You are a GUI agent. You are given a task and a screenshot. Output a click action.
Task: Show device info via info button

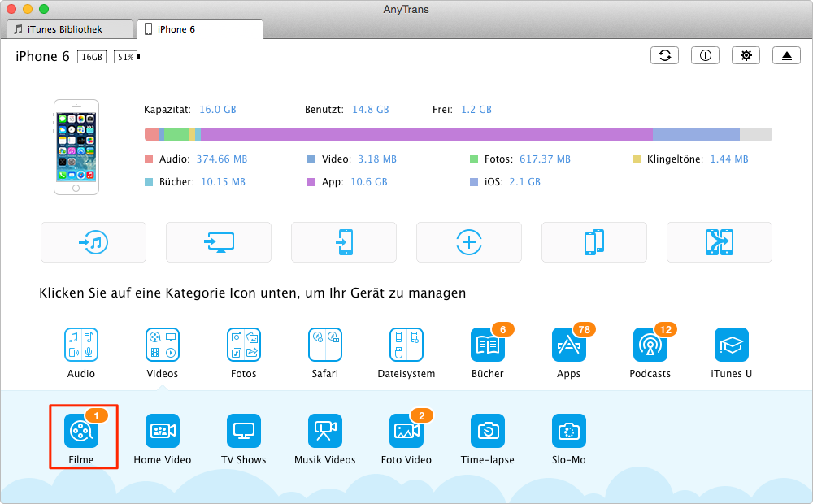(x=705, y=55)
